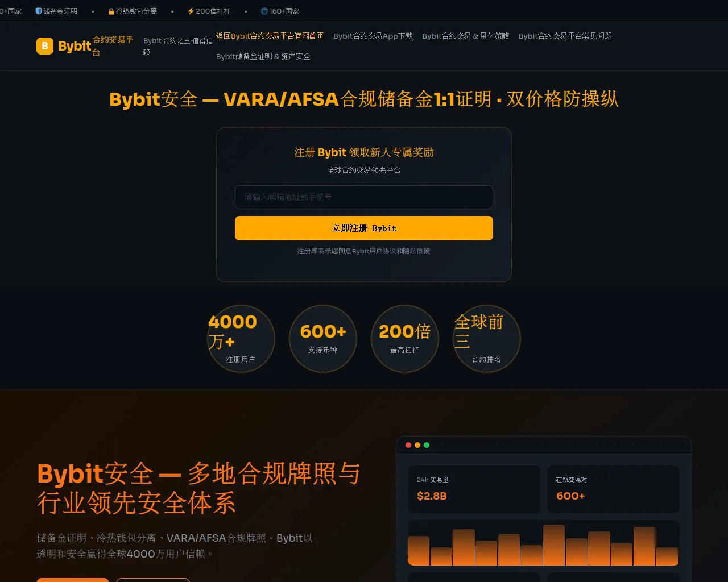The width and height of the screenshot is (728, 582).
Task: Click the 4000万+ 注册用户 stat circle
Action: coord(241,339)
